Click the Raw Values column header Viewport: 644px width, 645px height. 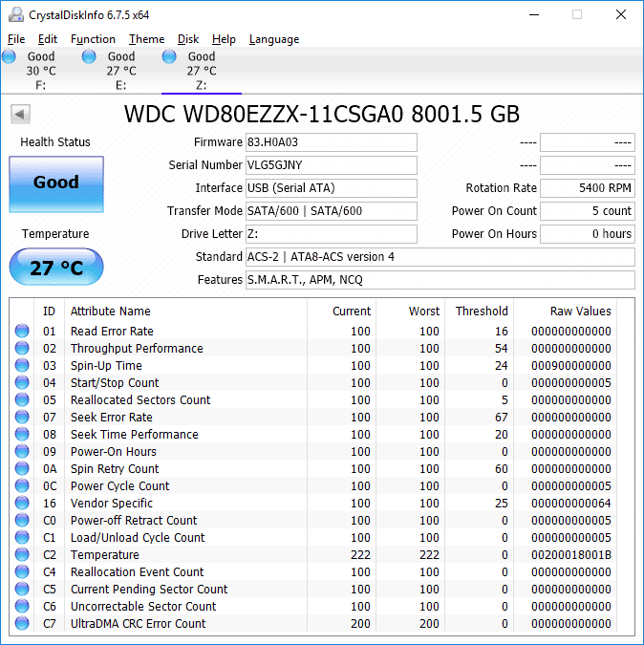580,311
